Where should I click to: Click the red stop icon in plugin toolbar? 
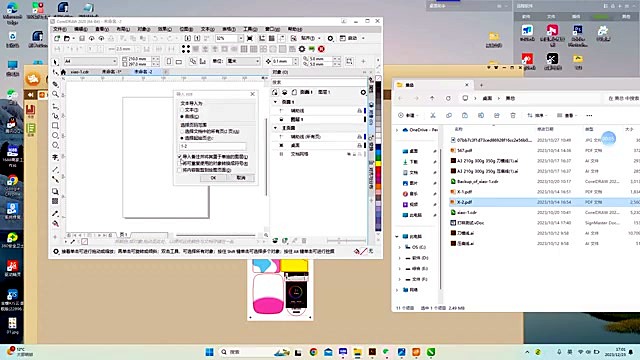[321, 49]
